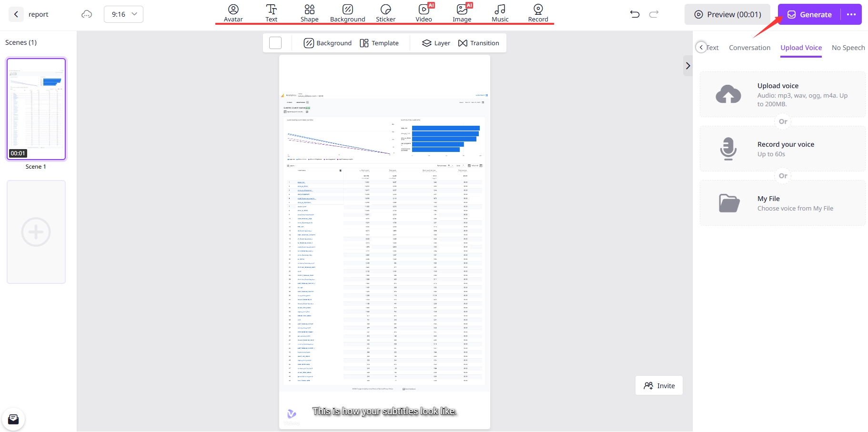The image size is (868, 432).
Task: Expand the Generate more options menu
Action: tap(851, 14)
